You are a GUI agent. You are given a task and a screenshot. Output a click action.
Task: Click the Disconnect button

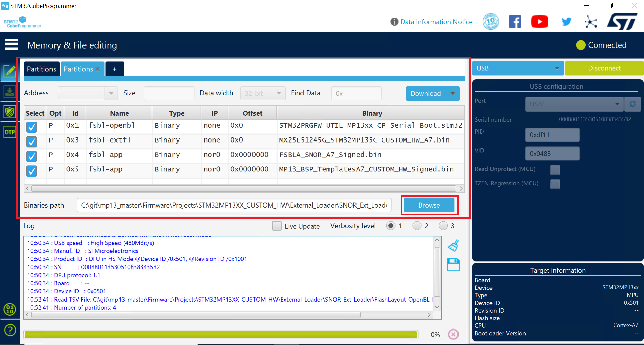tap(604, 68)
